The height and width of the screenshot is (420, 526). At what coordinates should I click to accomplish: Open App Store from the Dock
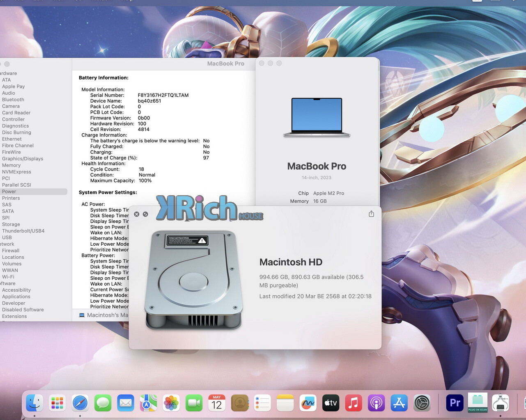399,403
